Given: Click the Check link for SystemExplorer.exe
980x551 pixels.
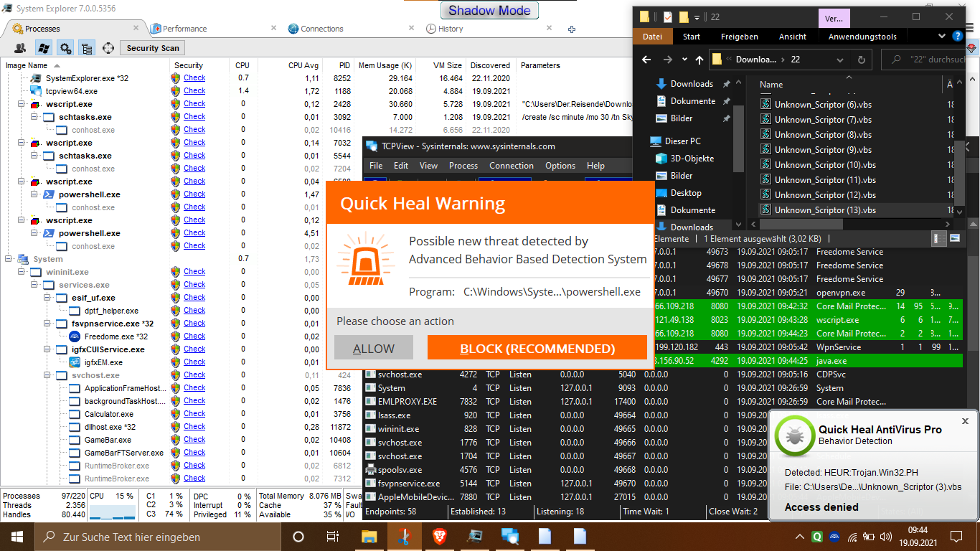Looking at the screenshot, I should [194, 78].
